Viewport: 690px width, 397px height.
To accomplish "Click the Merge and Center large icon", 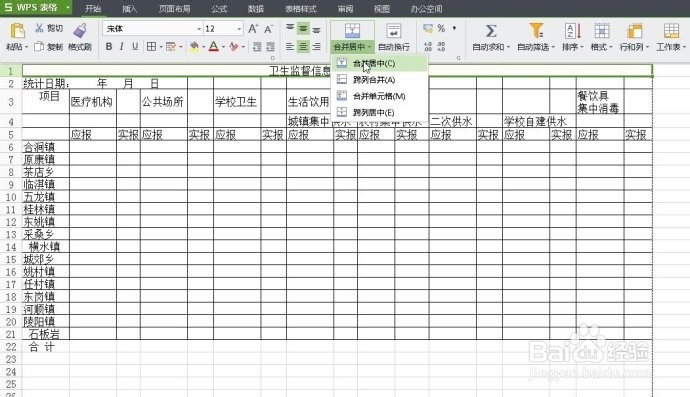I will point(352,31).
